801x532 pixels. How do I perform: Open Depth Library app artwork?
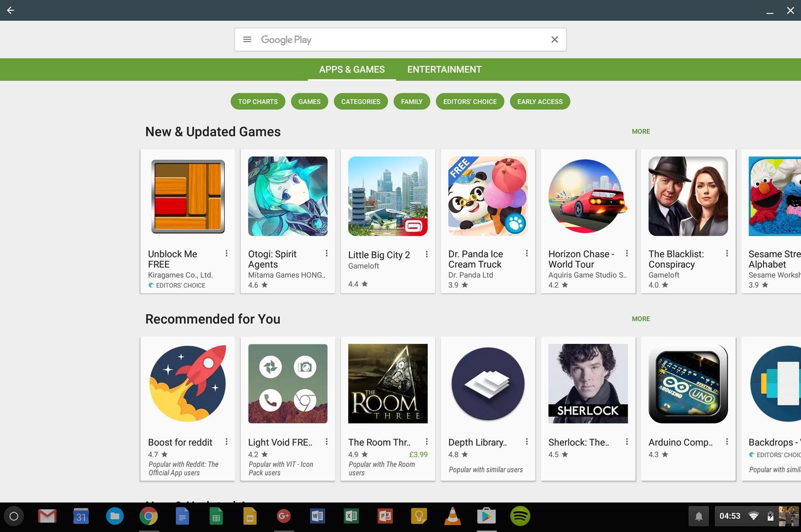pos(488,383)
